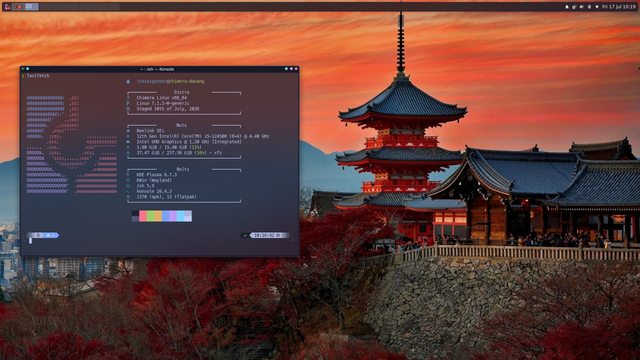Open the clock showing Fri 17 Jul
This screenshot has height=360, width=640.
[619, 7]
